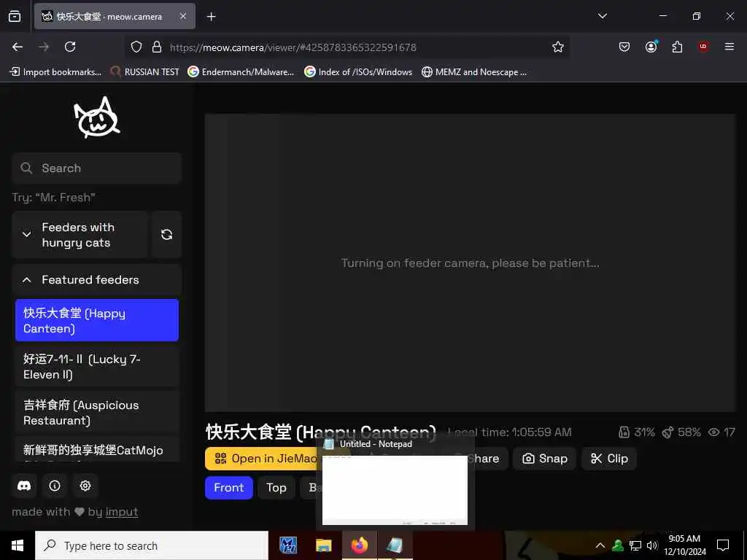
Task: Switch to the Top camera view
Action: [276, 488]
